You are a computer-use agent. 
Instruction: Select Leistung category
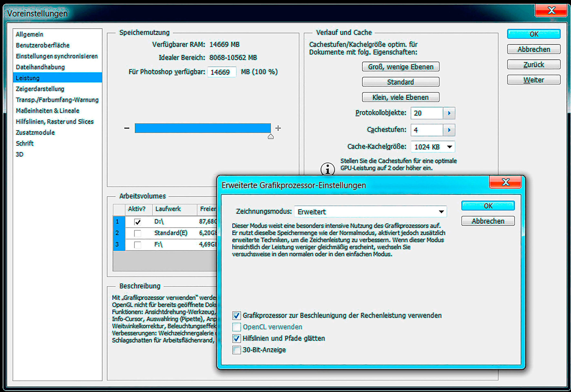tap(58, 78)
